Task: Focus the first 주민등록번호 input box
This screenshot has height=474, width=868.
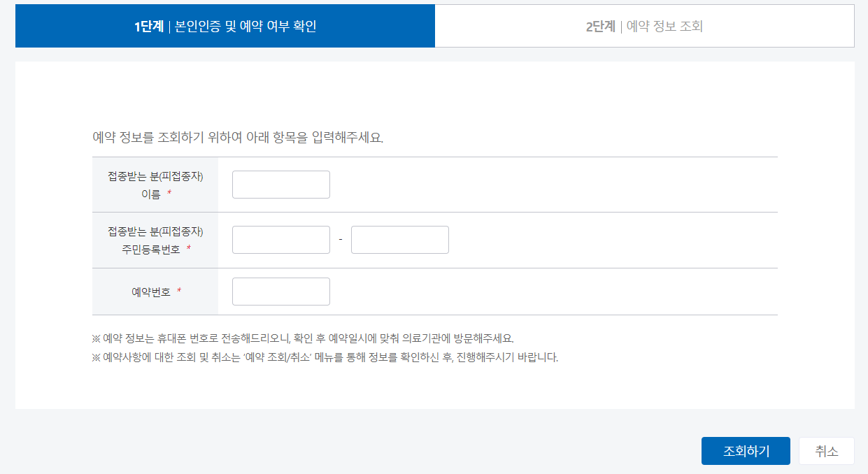Action: coord(281,240)
